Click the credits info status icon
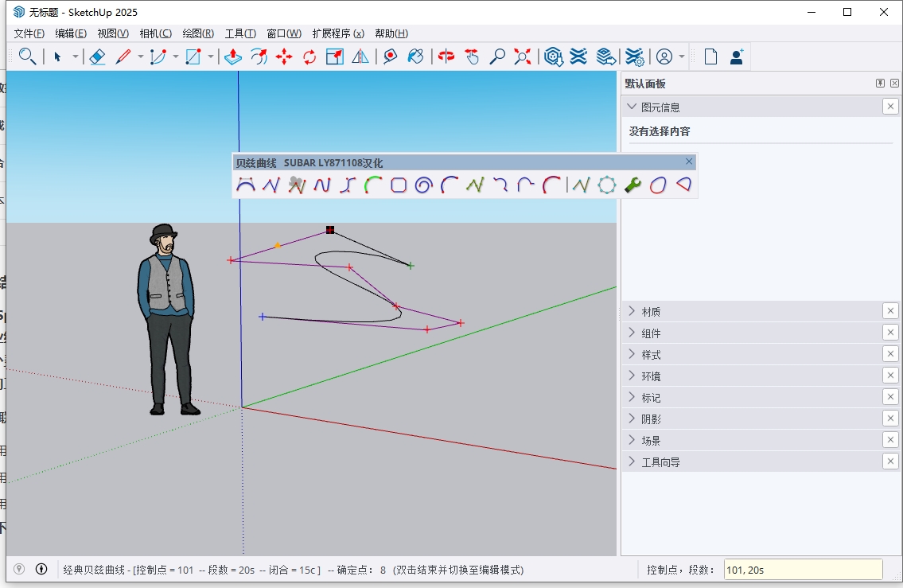The image size is (903, 588). pyautogui.click(x=41, y=569)
